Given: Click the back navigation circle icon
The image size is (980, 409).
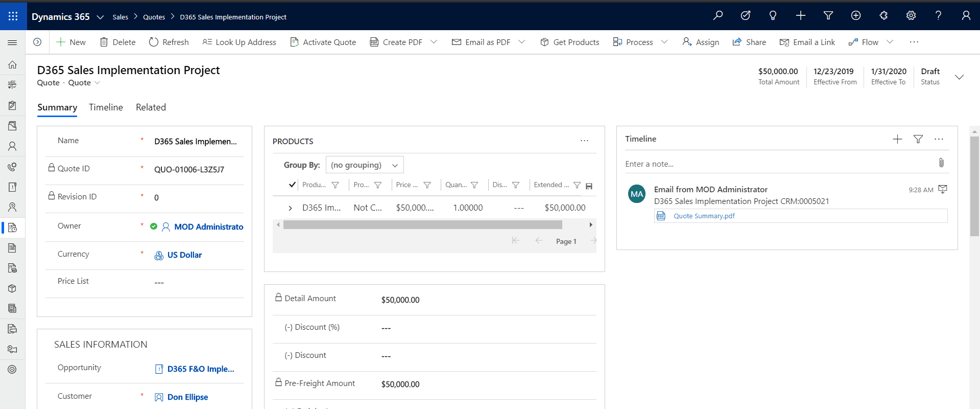Looking at the screenshot, I should (37, 42).
